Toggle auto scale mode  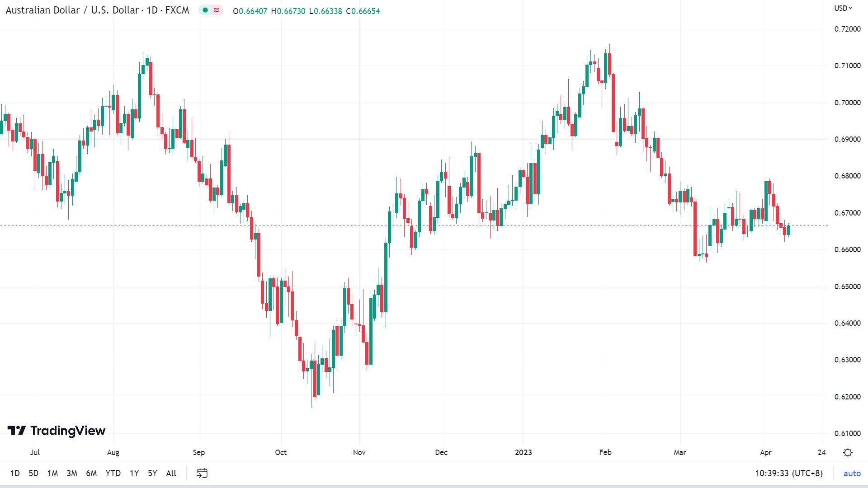click(x=852, y=473)
